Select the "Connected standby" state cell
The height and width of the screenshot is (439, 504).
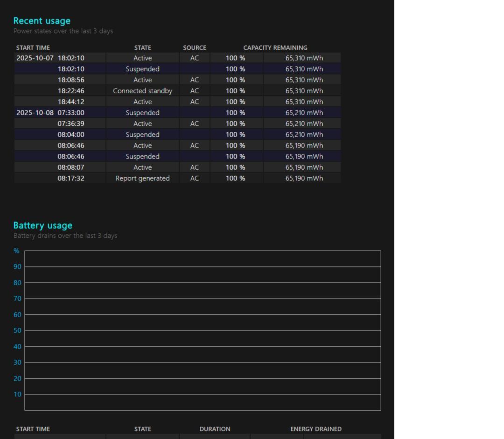pyautogui.click(x=142, y=91)
